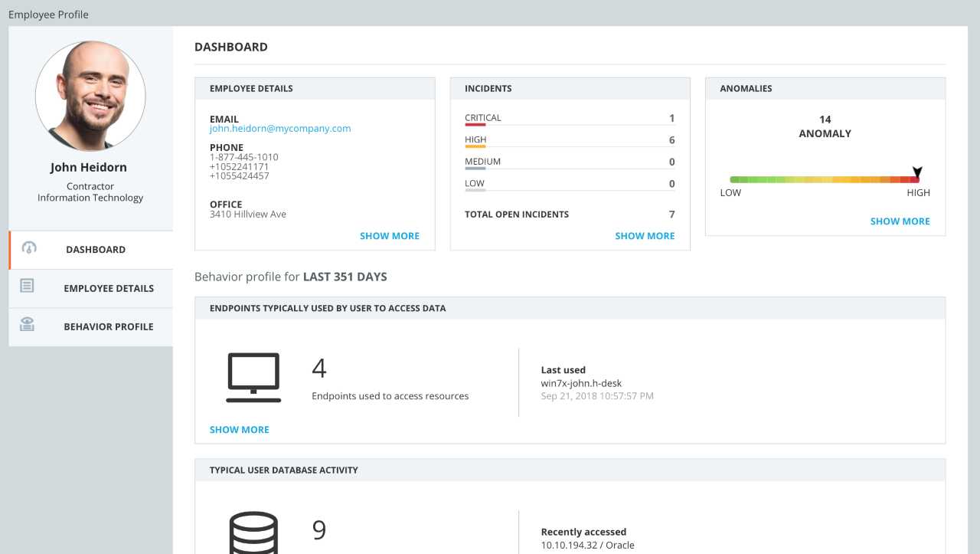Select the LOW incidents row
Viewport: 980px width, 554px height.
(570, 185)
